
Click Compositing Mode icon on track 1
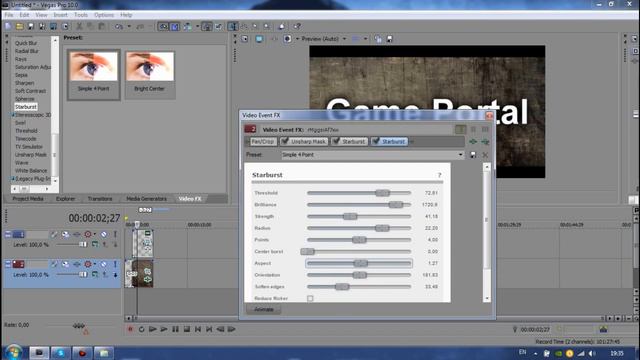point(95,244)
